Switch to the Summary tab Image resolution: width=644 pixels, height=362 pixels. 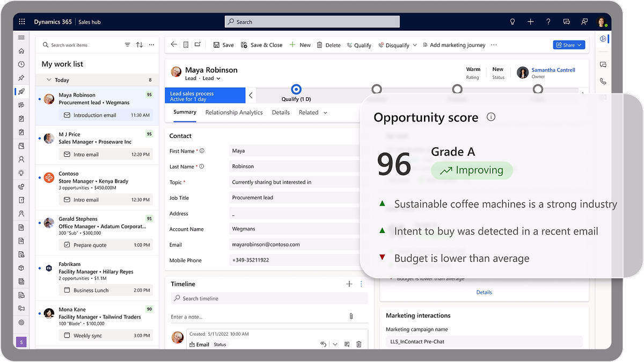(x=185, y=112)
